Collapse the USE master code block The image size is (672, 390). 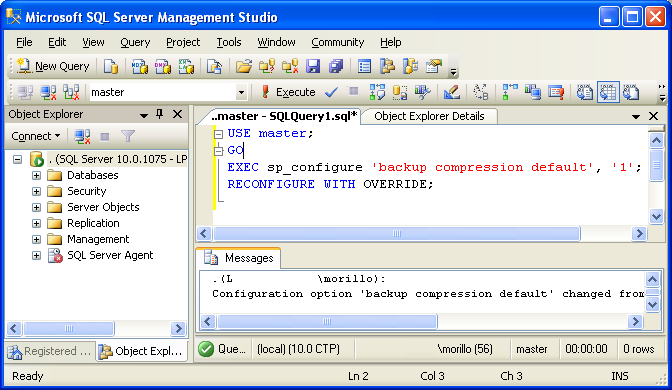tap(219, 134)
